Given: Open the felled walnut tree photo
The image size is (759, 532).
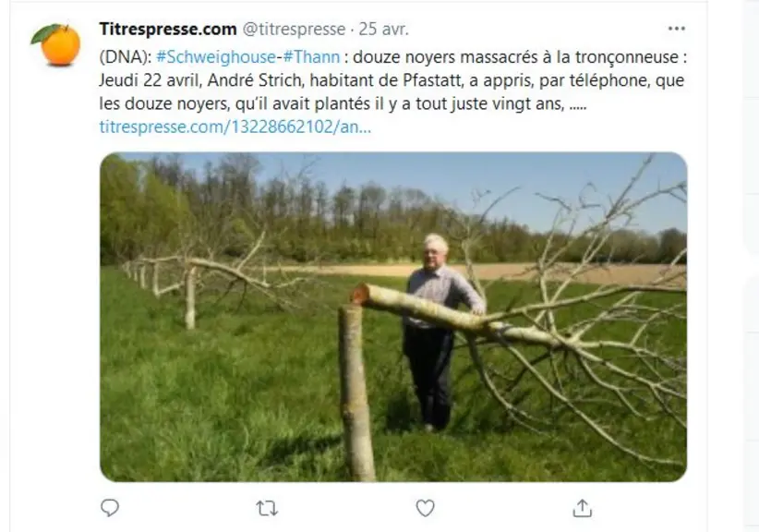Looking at the screenshot, I should coord(393,317).
